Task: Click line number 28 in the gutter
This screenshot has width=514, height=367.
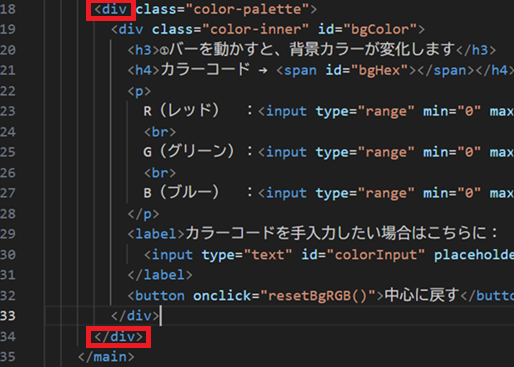Action: (8, 214)
